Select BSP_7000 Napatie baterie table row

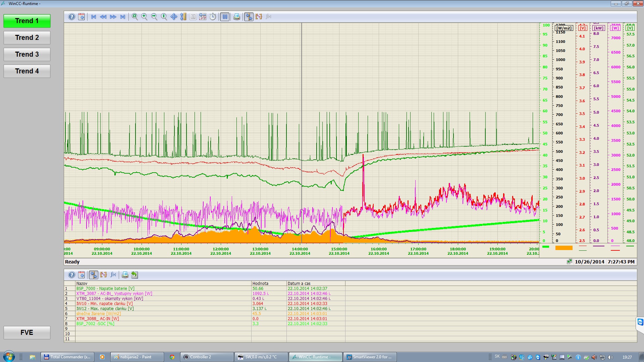(x=105, y=289)
